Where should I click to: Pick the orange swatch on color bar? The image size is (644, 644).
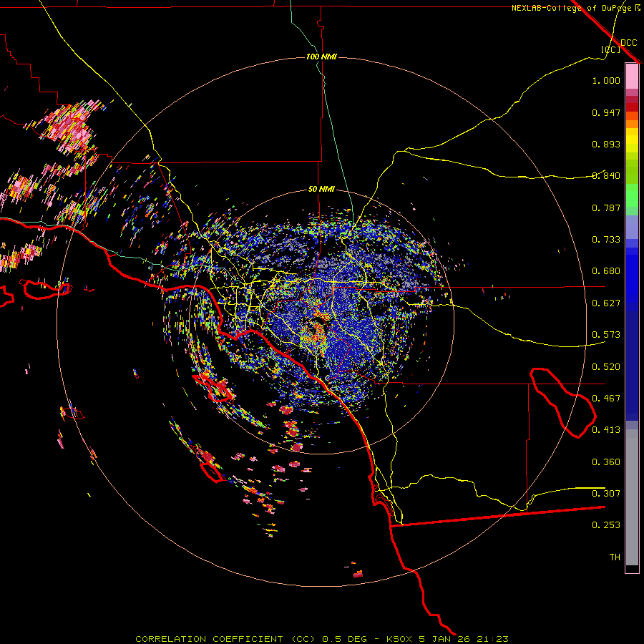click(632, 124)
